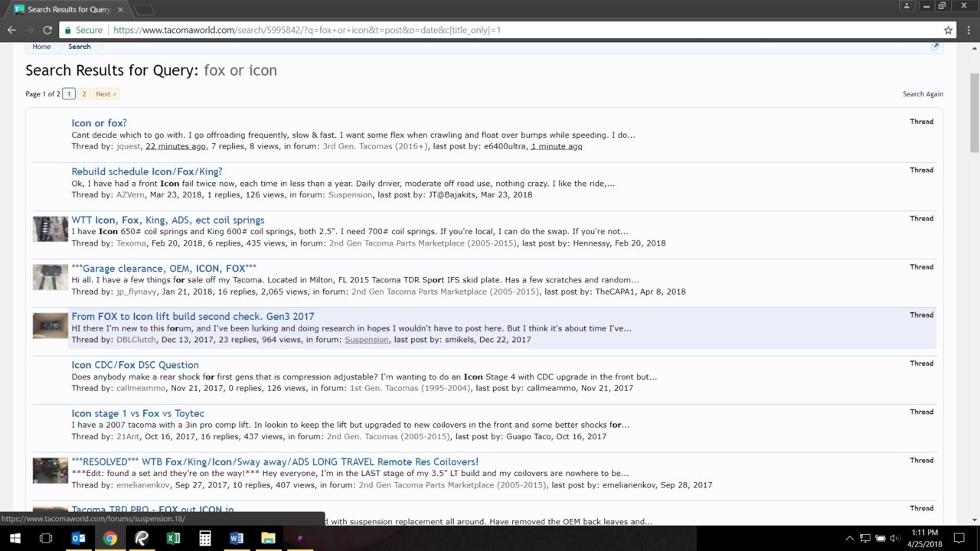The image size is (980, 551).
Task: Click the volume speaker tray icon
Action: pyautogui.click(x=894, y=538)
